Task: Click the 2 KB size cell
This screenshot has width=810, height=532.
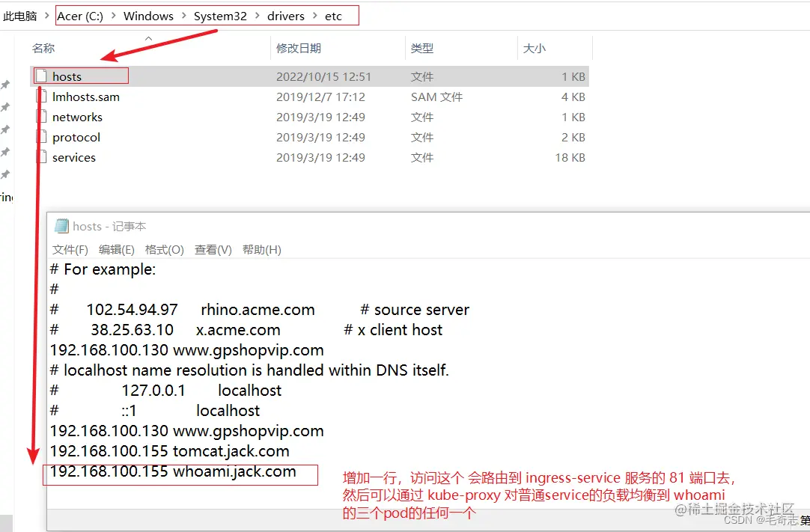Action: 573,137
